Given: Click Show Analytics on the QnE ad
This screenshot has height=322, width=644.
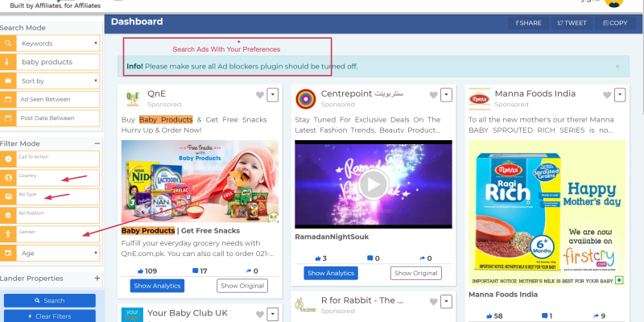Looking at the screenshot, I should 157,286.
